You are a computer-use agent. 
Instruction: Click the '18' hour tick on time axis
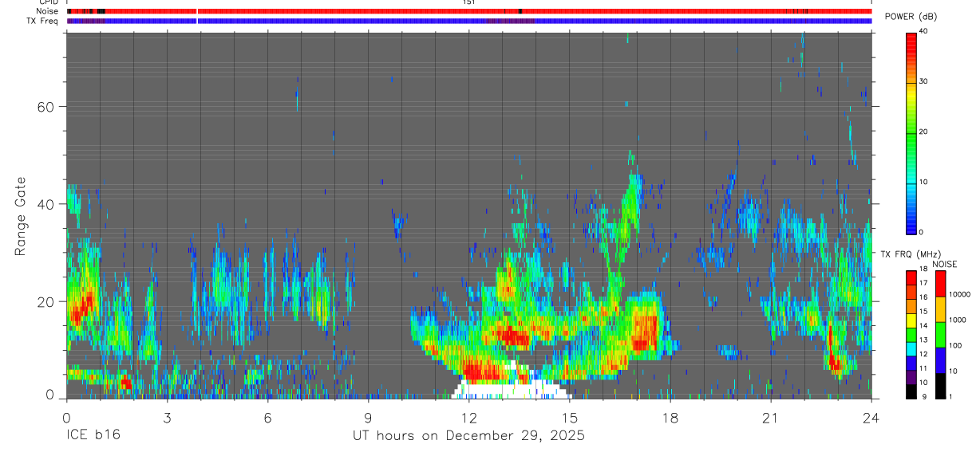[x=670, y=419]
